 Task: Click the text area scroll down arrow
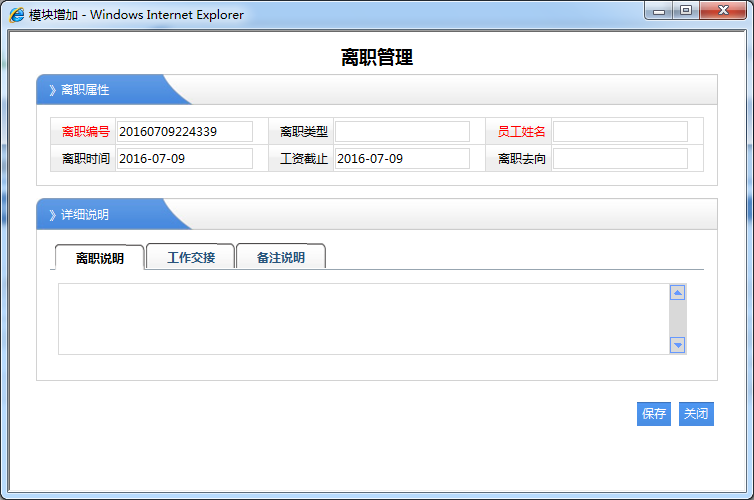coord(677,345)
